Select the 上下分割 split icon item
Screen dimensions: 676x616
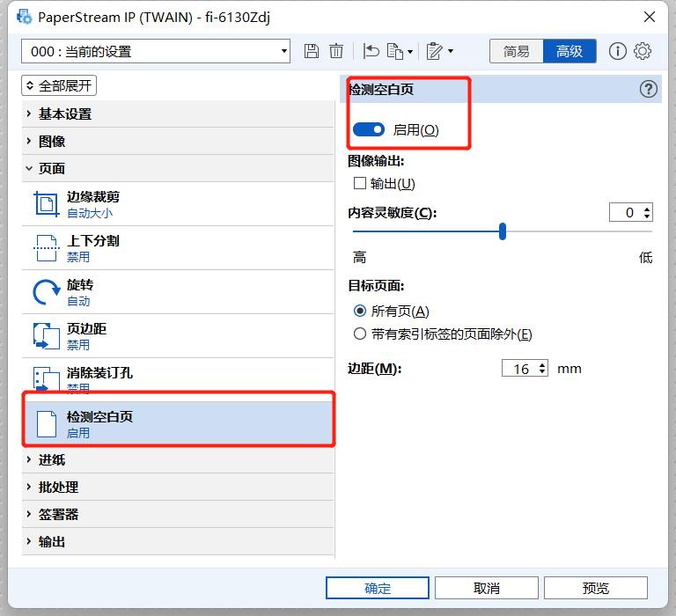click(x=46, y=248)
